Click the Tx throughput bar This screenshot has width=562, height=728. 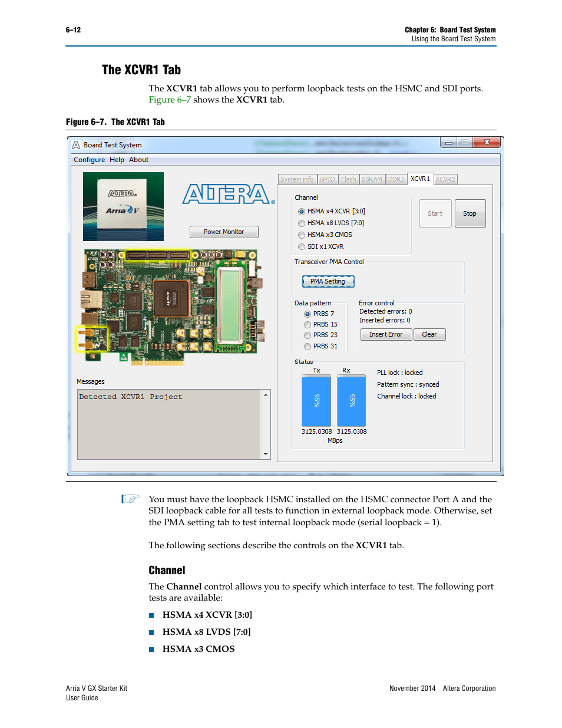pyautogui.click(x=316, y=401)
